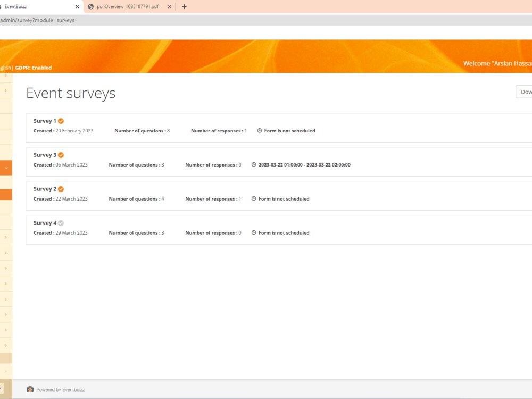This screenshot has width=532, height=399.
Task: Close the EventBuizz browser tab
Action: coord(77,6)
